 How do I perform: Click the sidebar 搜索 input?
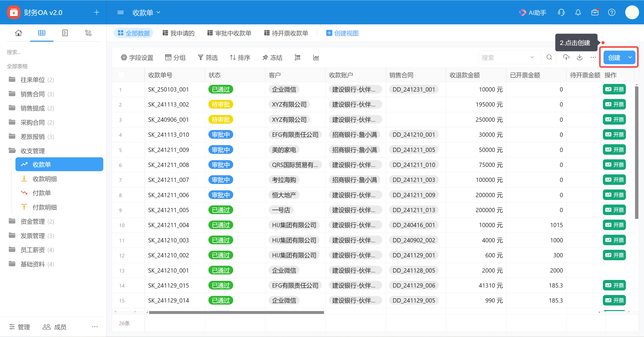tap(53, 52)
